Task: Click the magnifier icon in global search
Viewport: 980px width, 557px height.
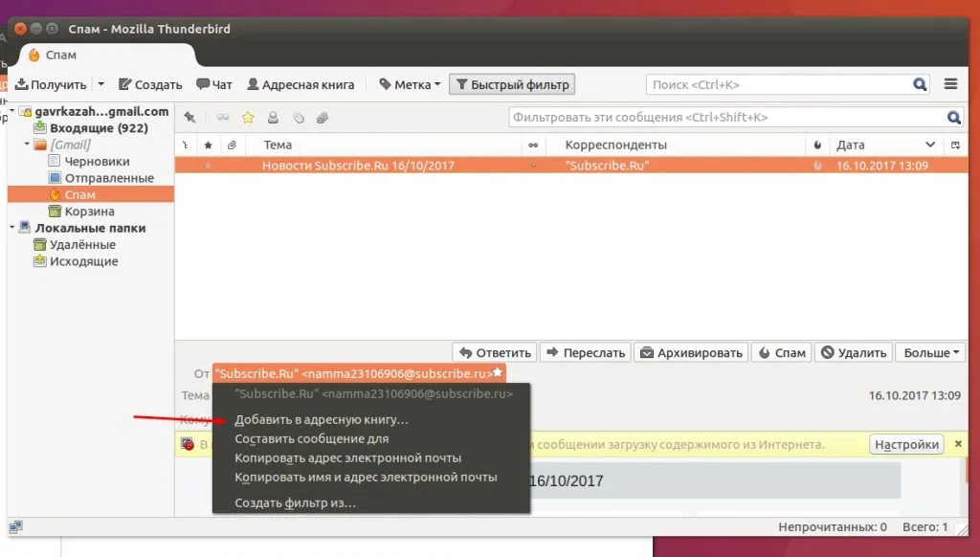Action: click(920, 84)
